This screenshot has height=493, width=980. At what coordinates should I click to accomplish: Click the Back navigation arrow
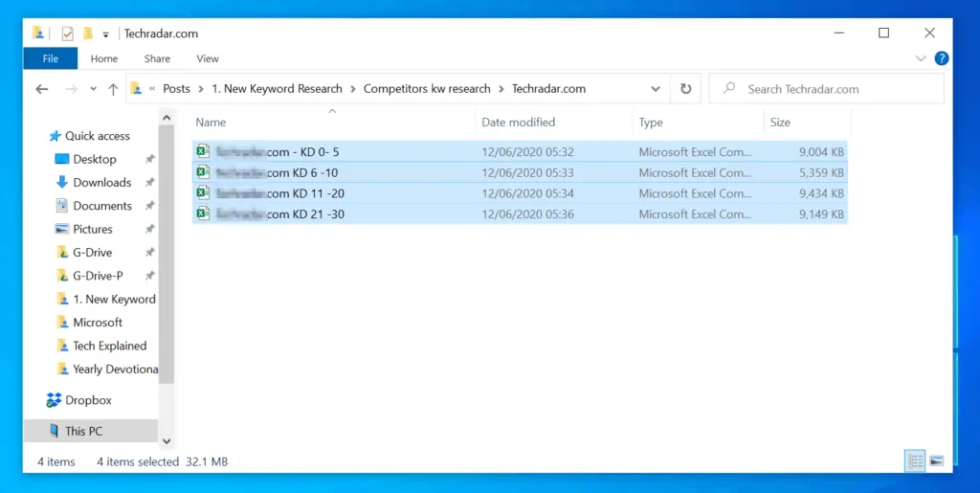[41, 89]
